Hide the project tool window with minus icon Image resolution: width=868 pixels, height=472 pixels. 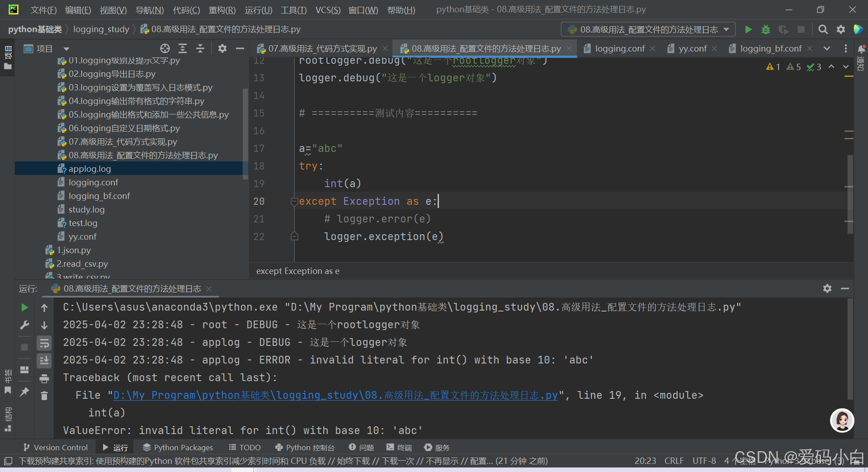pos(240,48)
